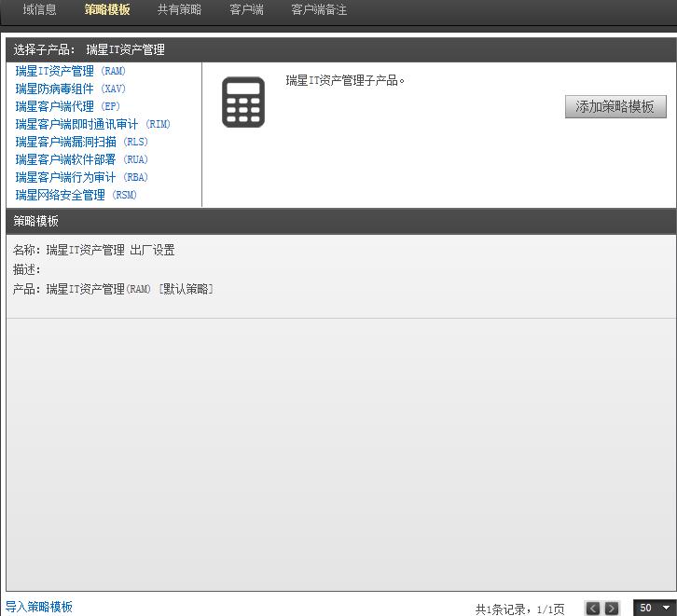Select 瑞星客户端代理 (EP) sub-product

[68, 106]
